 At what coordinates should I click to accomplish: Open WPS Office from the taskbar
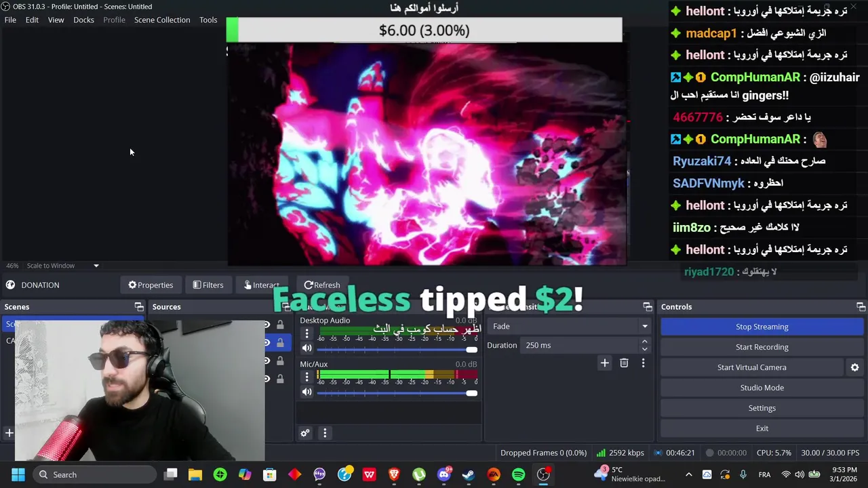coord(369,474)
